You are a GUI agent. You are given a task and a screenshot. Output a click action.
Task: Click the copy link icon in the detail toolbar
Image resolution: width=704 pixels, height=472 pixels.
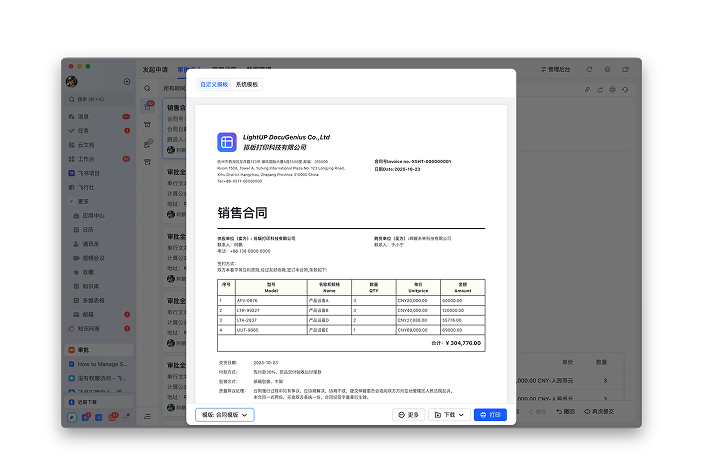point(587,90)
